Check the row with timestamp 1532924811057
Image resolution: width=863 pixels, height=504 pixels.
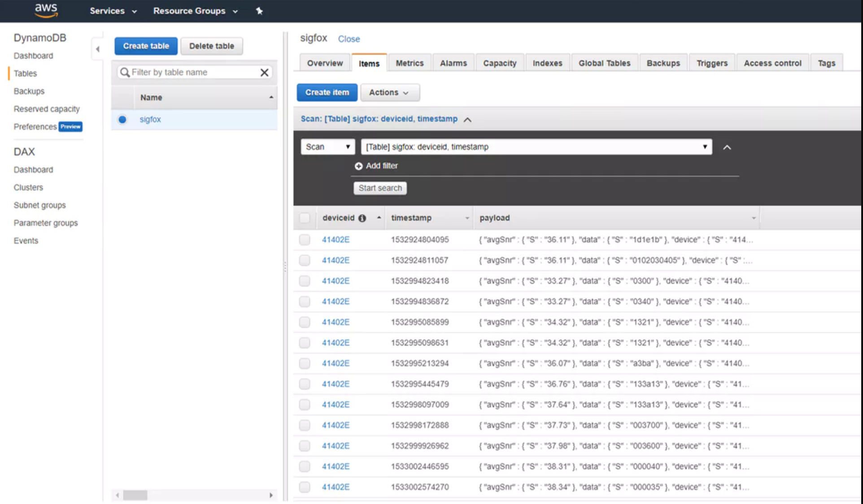pos(305,260)
